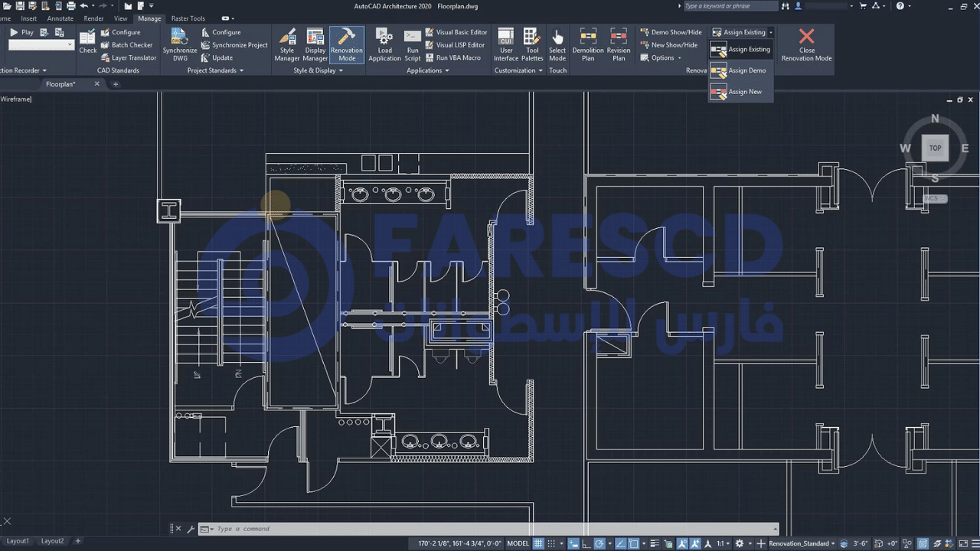
Task: Toggle Dynamic Input in status bar
Action: pyautogui.click(x=573, y=543)
